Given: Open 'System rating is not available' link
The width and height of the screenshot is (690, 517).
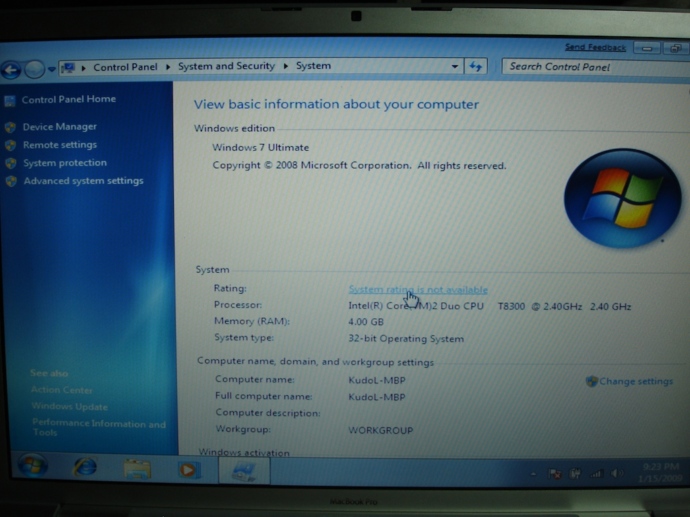Looking at the screenshot, I should tap(418, 290).
